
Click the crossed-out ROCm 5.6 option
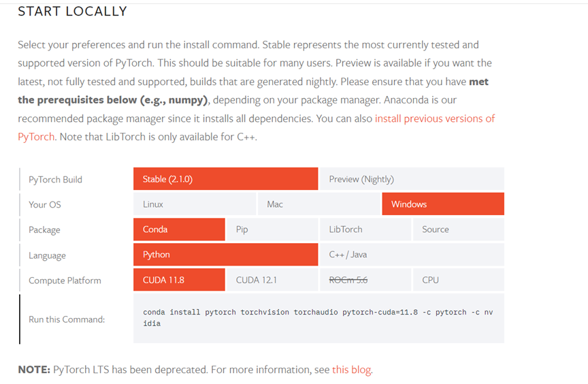[365, 280]
